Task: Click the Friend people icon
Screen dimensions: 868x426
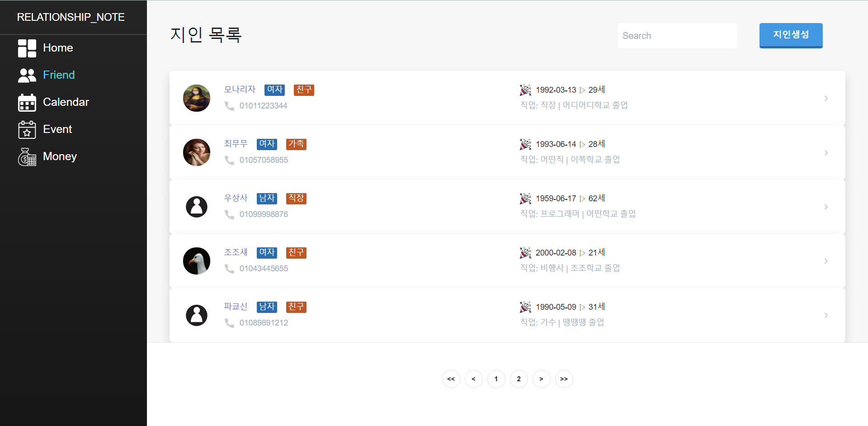Action: pyautogui.click(x=27, y=75)
